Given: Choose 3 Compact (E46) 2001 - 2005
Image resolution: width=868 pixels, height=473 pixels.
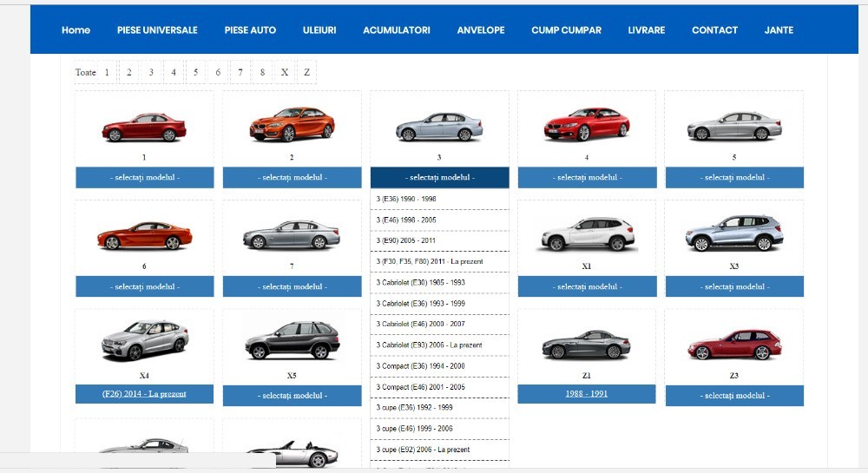Looking at the screenshot, I should [439, 387].
